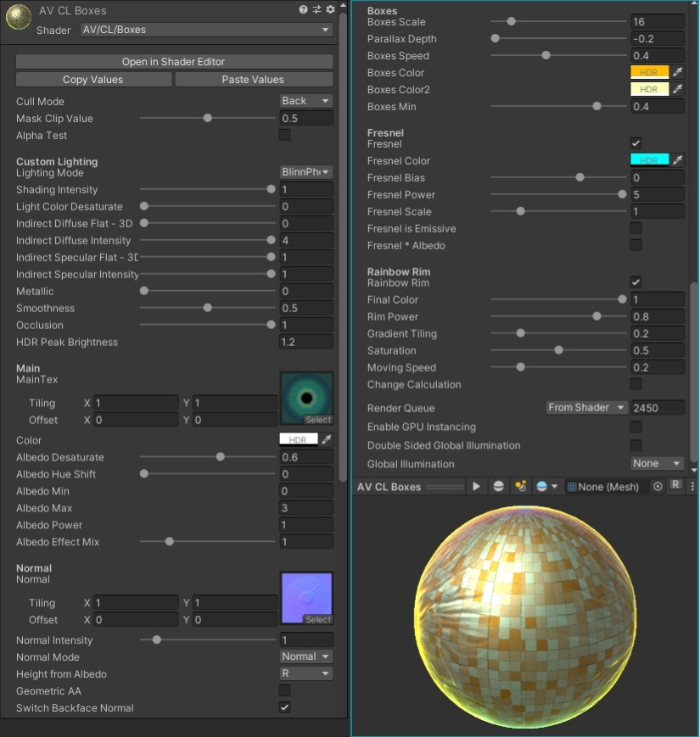Click the eyedropper beside Boxes Color
This screenshot has height=737, width=700.
[x=676, y=73]
